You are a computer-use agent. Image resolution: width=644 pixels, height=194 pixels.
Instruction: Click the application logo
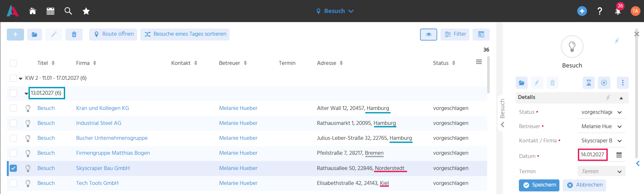click(x=13, y=11)
